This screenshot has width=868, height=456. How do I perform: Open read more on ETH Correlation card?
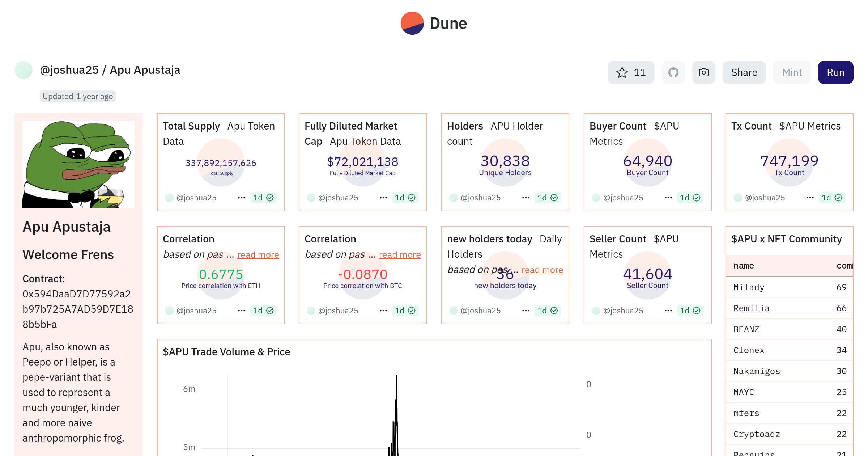coord(258,254)
